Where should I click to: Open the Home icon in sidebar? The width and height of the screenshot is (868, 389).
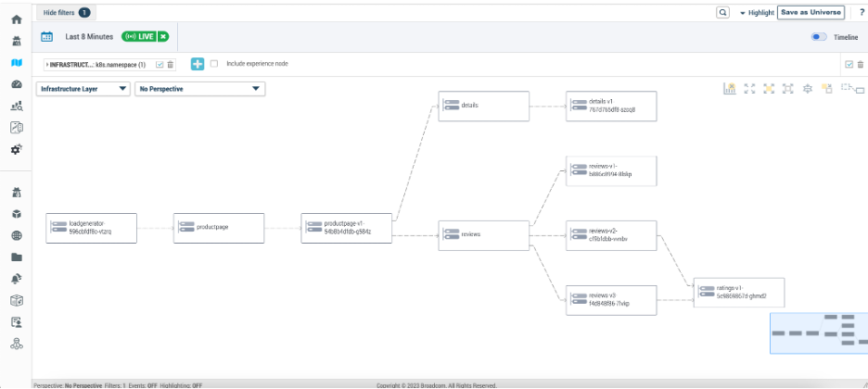(16, 19)
